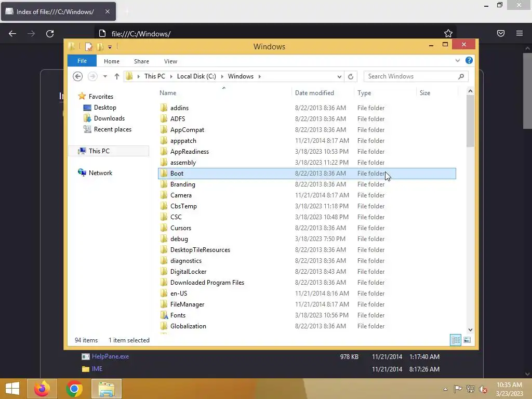Go back in Explorer navigation
This screenshot has height=399, width=532.
pos(78,76)
